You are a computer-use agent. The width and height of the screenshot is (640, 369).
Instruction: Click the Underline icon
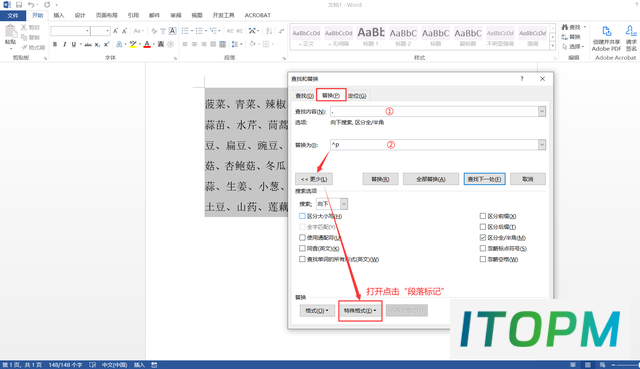pos(74,44)
